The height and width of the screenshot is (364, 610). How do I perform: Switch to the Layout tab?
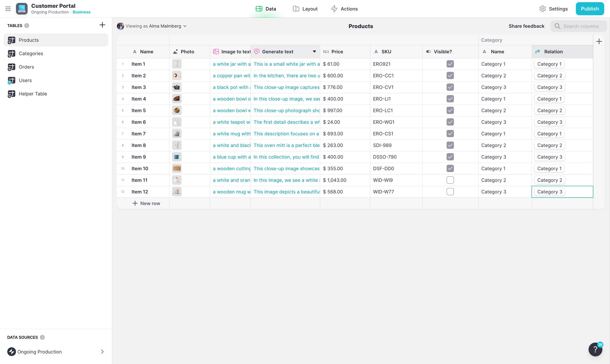coord(305,9)
